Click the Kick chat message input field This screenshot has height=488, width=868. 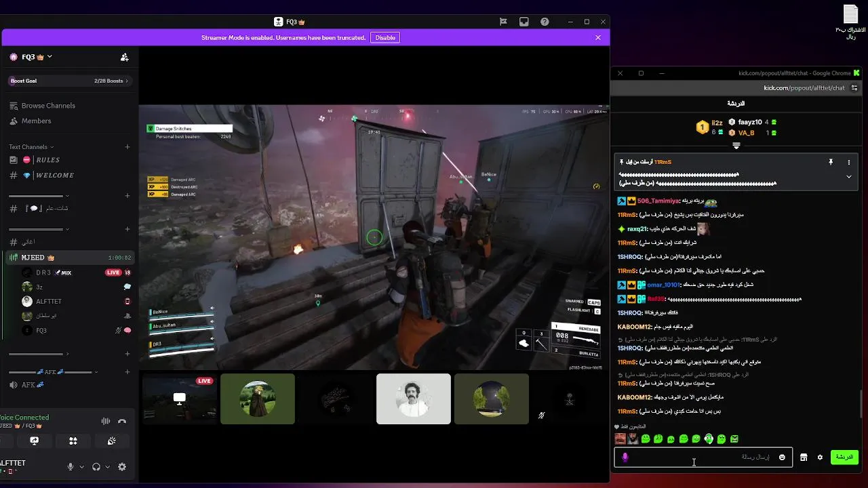click(703, 457)
